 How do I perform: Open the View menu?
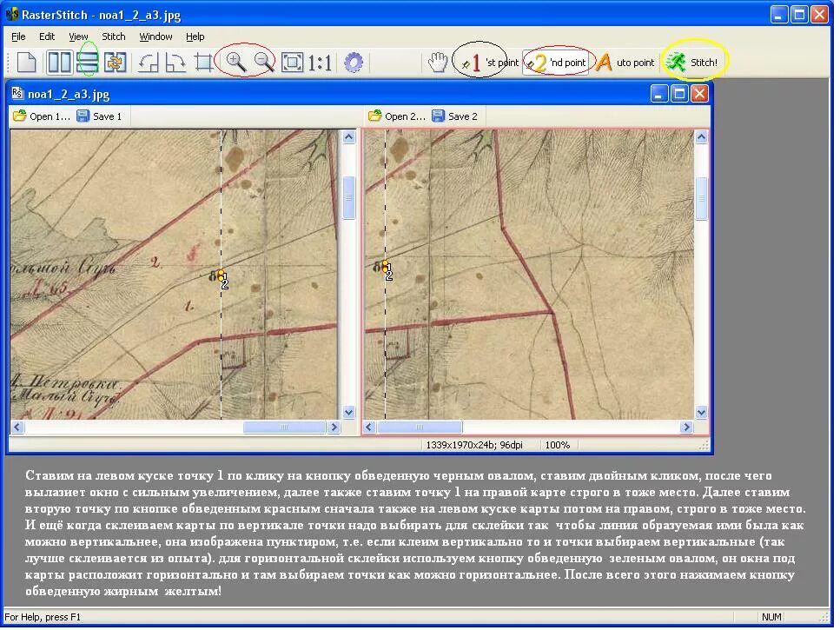point(78,36)
